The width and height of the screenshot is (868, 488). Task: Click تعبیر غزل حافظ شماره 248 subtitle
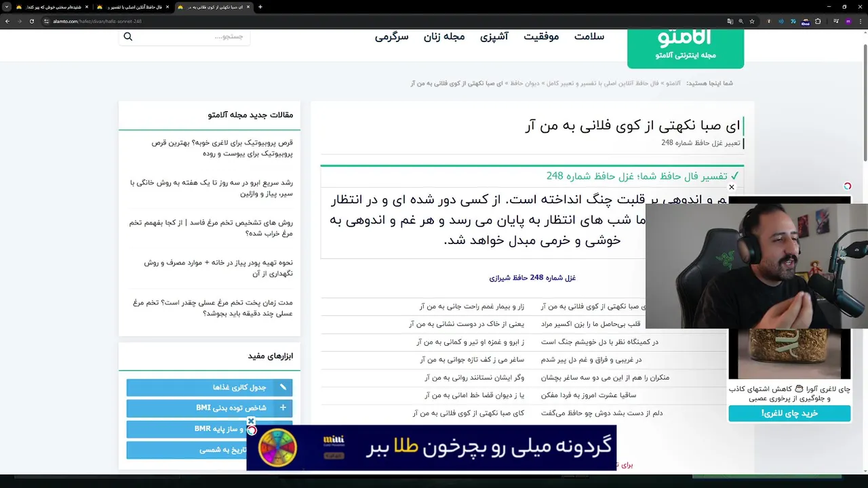(701, 143)
